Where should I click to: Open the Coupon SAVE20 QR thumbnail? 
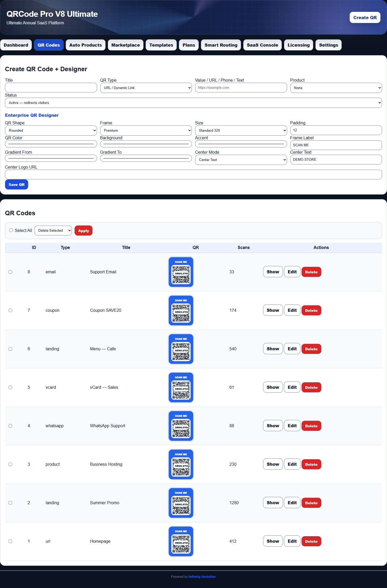click(x=181, y=310)
